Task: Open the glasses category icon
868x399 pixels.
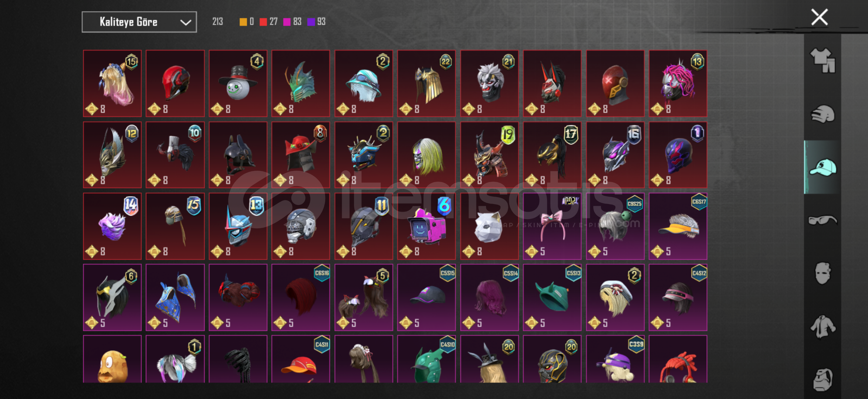Action: click(823, 220)
